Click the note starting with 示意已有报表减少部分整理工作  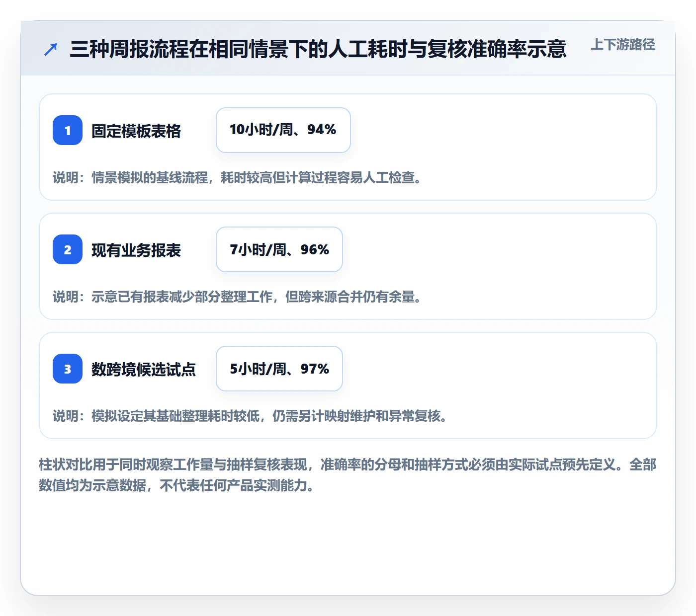click(238, 297)
